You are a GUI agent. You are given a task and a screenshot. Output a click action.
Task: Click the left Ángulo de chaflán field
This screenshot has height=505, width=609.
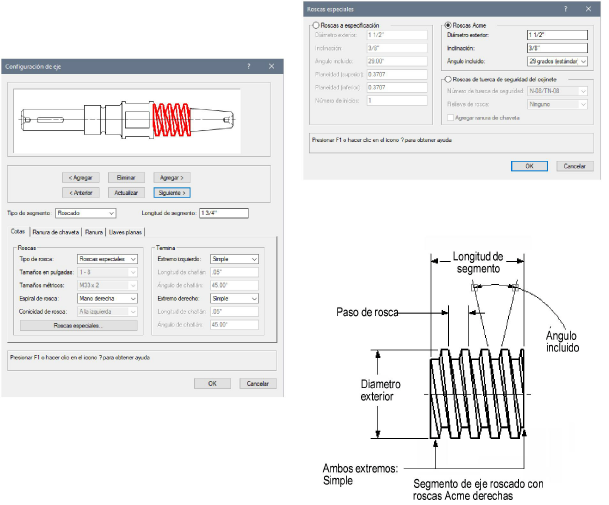pyautogui.click(x=235, y=285)
